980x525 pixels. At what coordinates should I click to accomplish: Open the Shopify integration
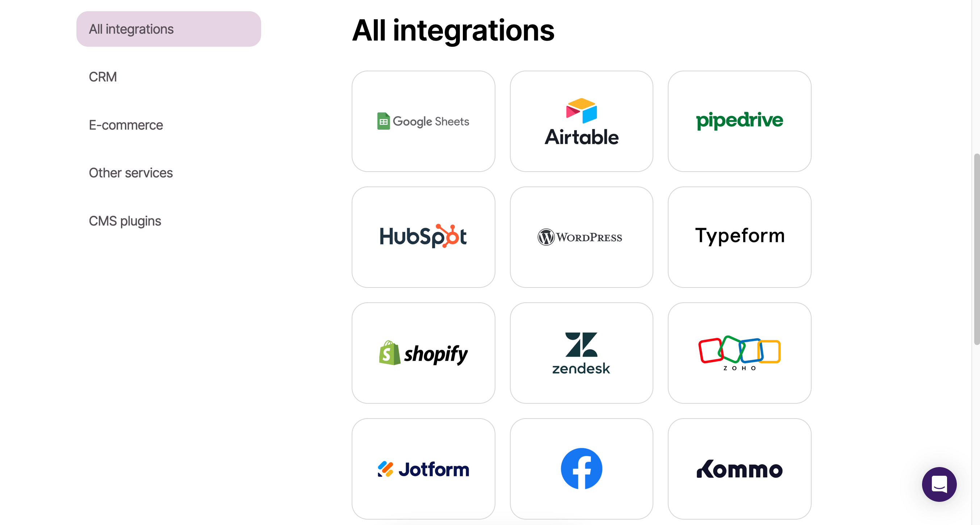(423, 353)
